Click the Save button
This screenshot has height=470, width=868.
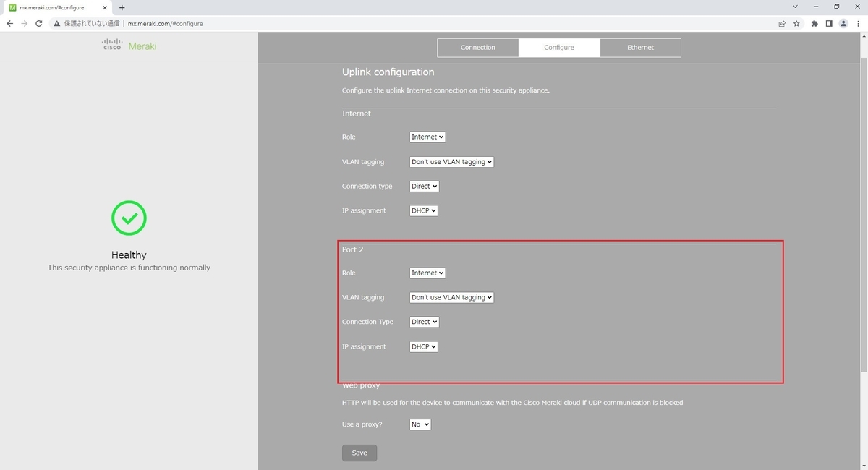tap(359, 453)
